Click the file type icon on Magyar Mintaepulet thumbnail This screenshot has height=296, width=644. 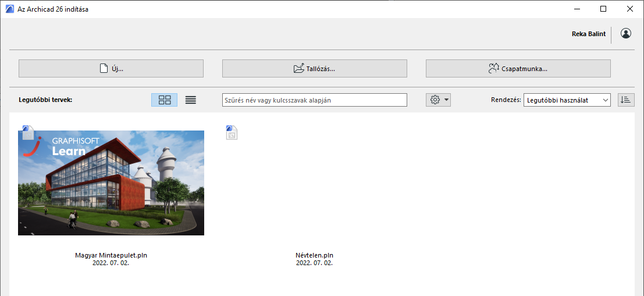(x=28, y=132)
